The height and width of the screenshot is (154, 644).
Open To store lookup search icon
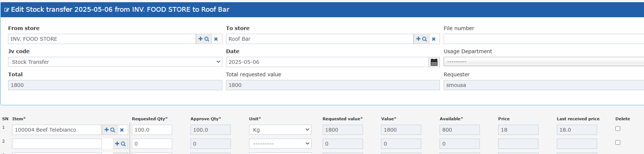pos(422,39)
